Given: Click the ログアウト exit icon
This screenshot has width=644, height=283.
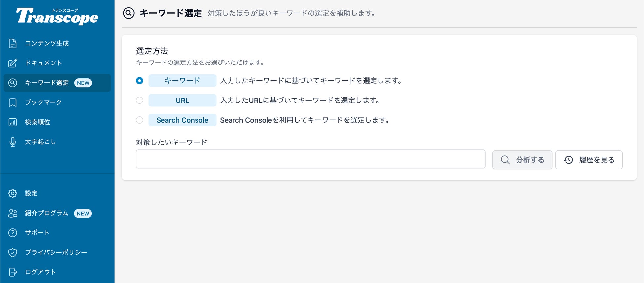Looking at the screenshot, I should 13,272.
